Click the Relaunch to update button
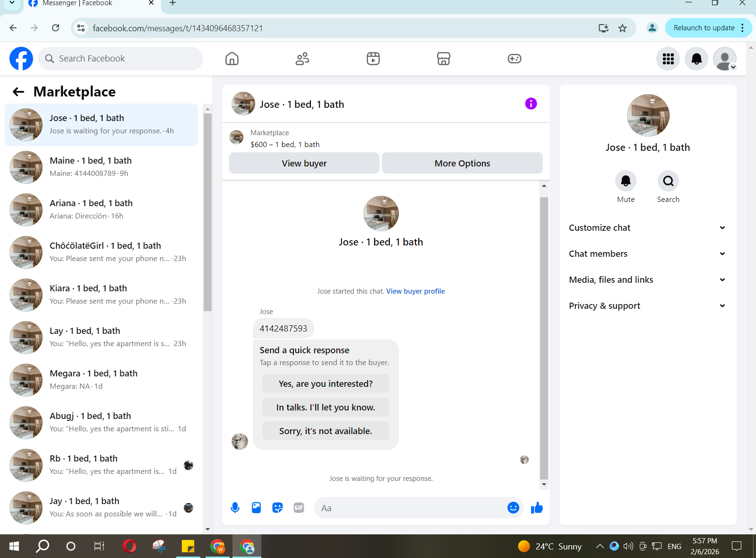Image resolution: width=756 pixels, height=558 pixels. 704,28
